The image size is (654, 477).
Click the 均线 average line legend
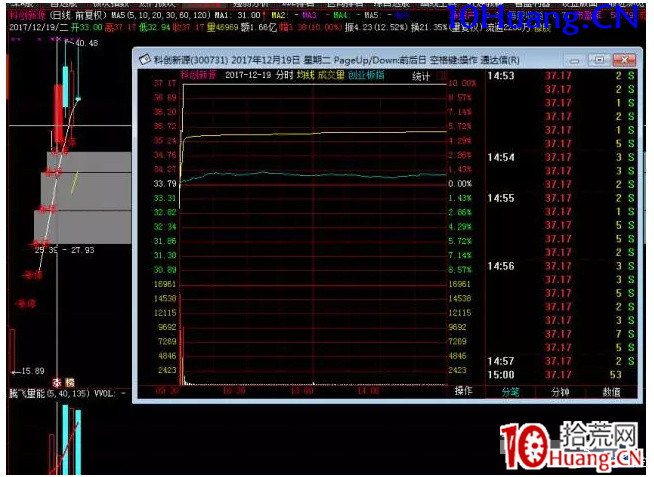(305, 75)
